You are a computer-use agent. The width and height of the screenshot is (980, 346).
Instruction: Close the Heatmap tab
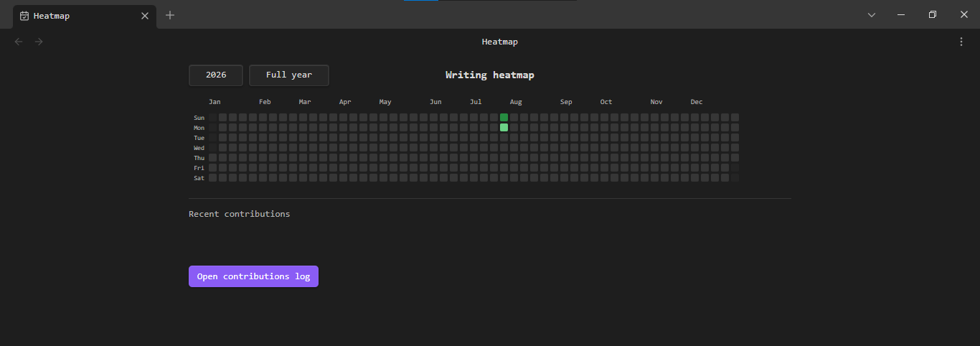[x=145, y=15]
